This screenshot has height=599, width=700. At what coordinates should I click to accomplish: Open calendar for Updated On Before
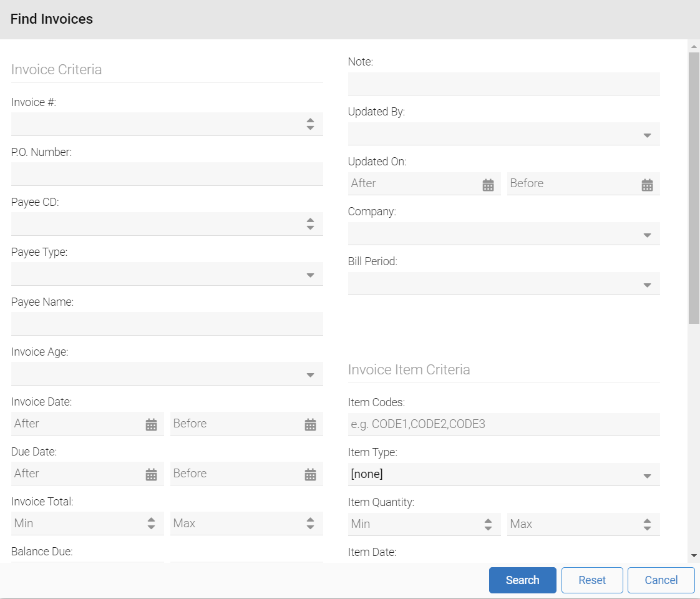[x=648, y=185]
